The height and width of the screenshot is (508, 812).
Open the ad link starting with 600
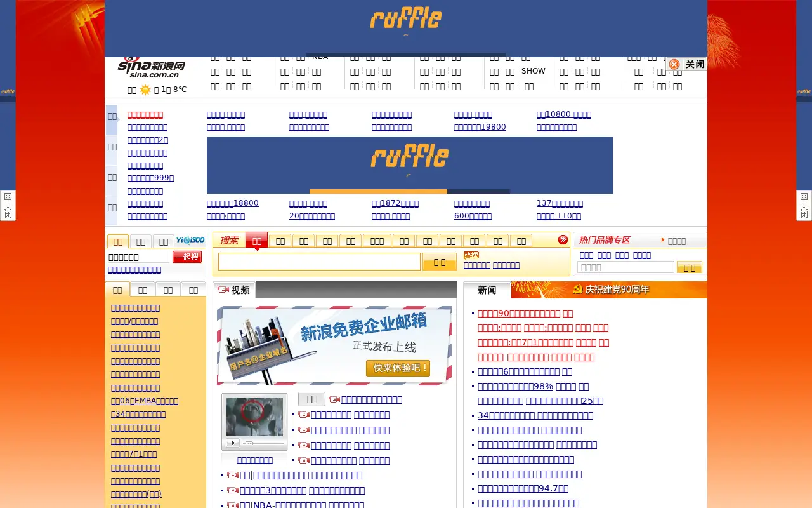pos(473,216)
